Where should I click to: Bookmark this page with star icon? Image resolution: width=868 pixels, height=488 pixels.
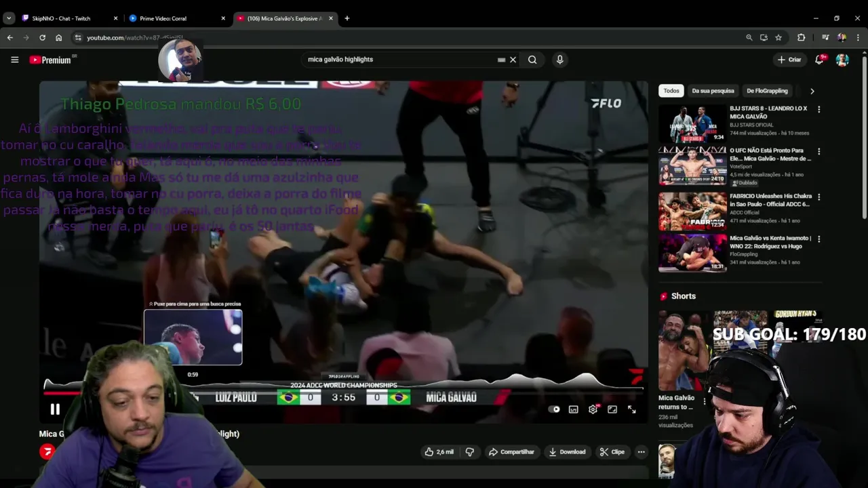[778, 38]
